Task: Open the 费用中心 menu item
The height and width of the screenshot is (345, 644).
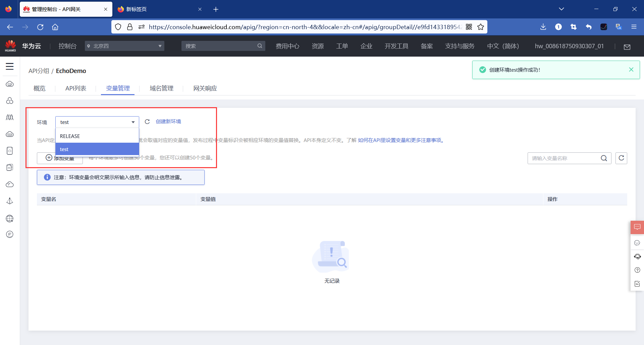Action: (287, 46)
